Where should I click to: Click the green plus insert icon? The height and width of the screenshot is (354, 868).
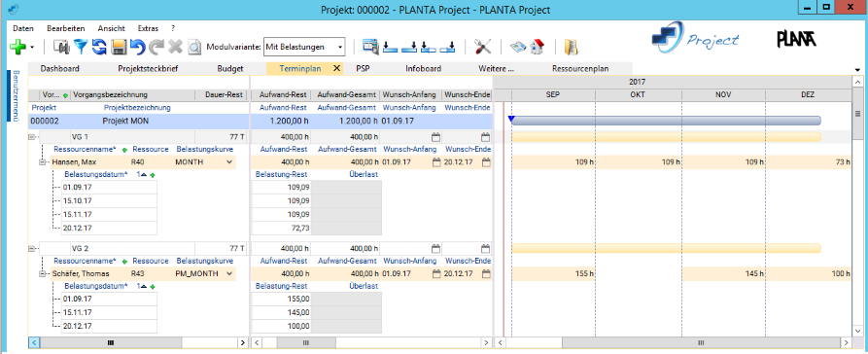[x=18, y=48]
